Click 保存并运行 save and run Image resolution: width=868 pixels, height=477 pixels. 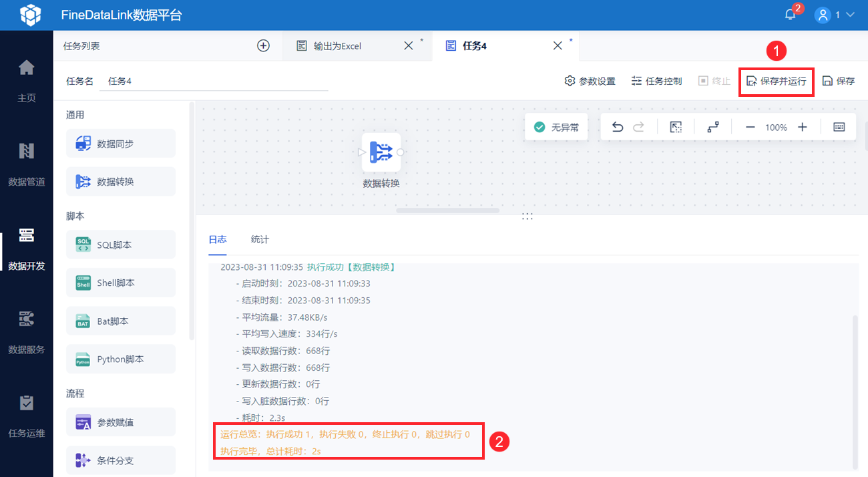click(776, 82)
